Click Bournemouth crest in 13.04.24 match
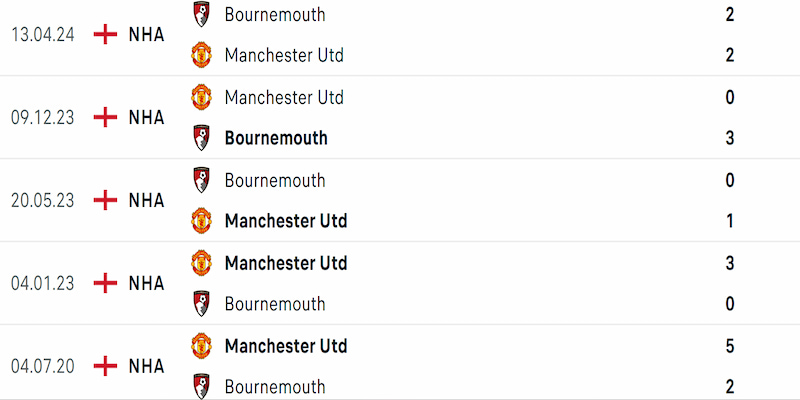 202,14
